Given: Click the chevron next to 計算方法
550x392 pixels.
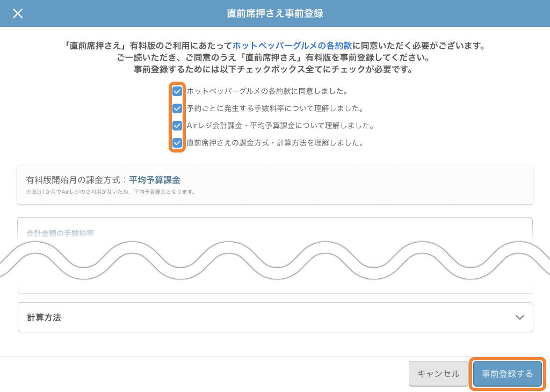Looking at the screenshot, I should pos(519,317).
